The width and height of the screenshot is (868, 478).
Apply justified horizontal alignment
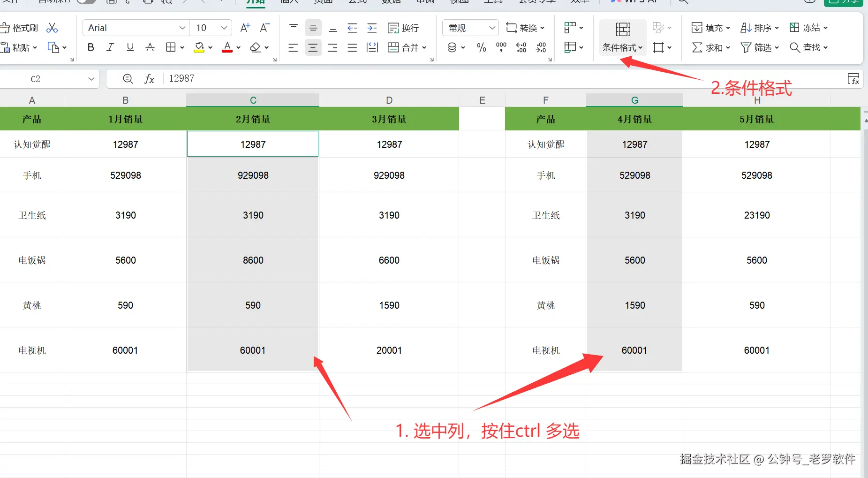point(352,47)
